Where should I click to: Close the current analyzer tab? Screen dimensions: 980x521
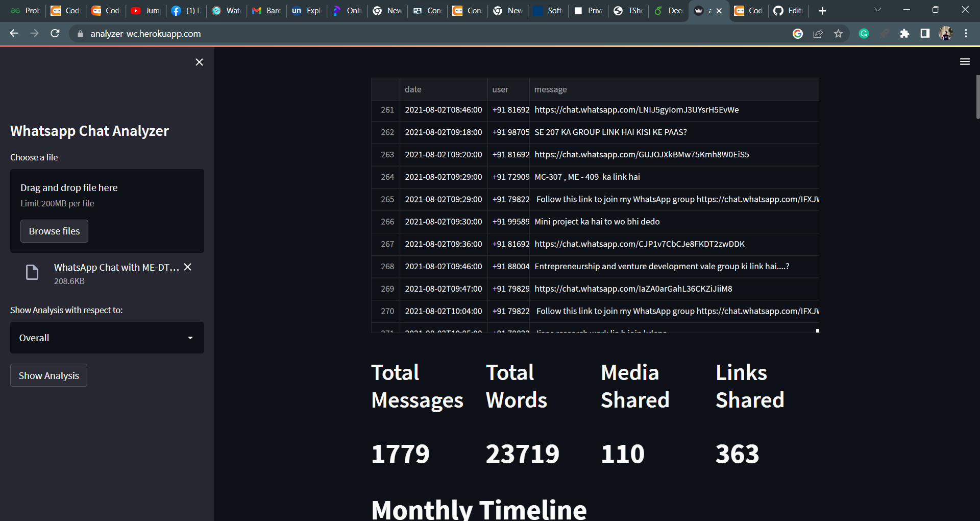click(719, 11)
